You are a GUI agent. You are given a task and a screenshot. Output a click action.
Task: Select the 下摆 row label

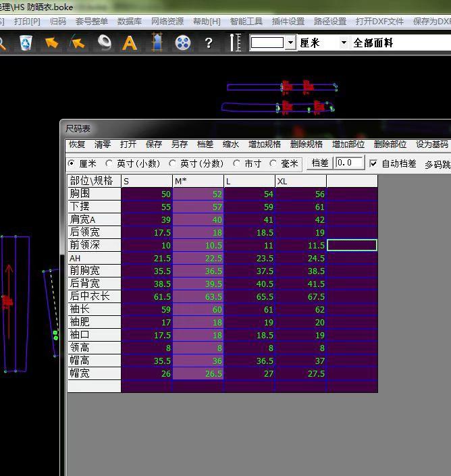click(x=94, y=207)
